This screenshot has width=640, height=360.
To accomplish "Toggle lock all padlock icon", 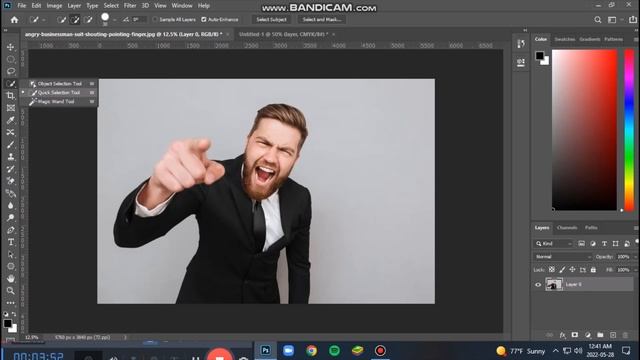I will point(593,270).
